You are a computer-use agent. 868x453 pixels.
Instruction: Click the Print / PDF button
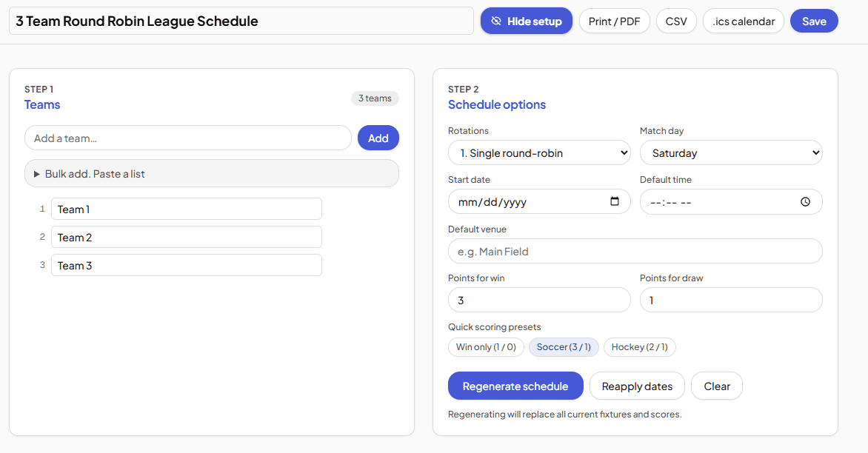615,21
